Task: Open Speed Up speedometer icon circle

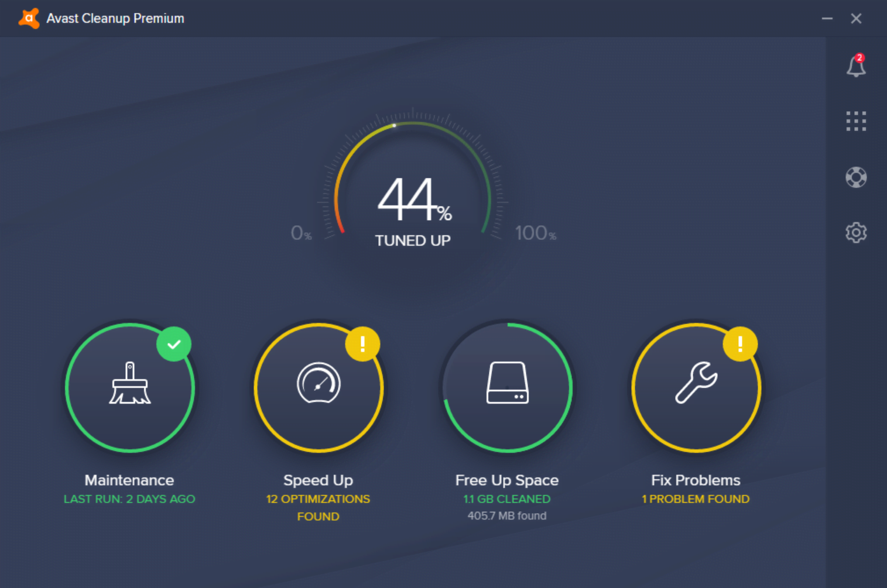Action: coord(319,387)
